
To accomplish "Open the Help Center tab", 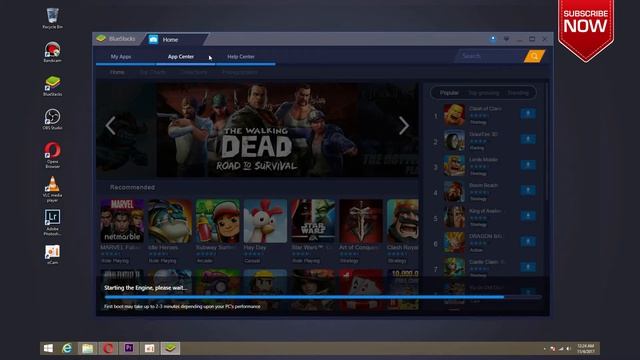I will point(241,57).
